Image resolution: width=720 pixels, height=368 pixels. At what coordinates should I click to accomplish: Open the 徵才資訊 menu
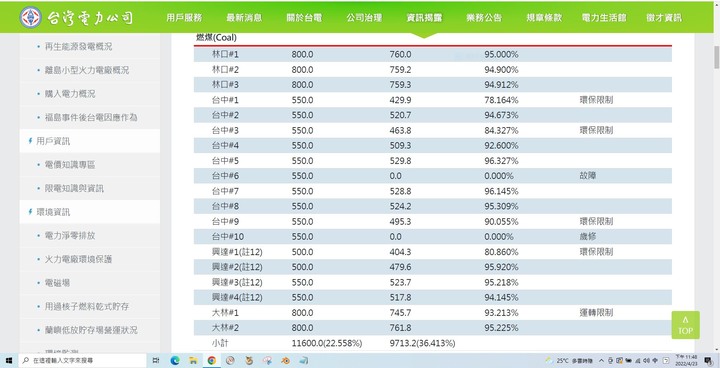pyautogui.click(x=664, y=18)
